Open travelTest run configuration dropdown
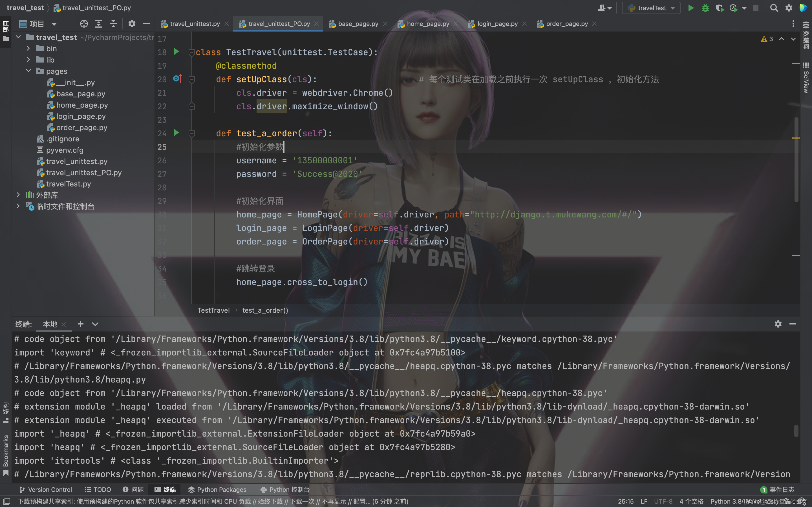Viewport: 812px width, 507px height. pyautogui.click(x=651, y=8)
